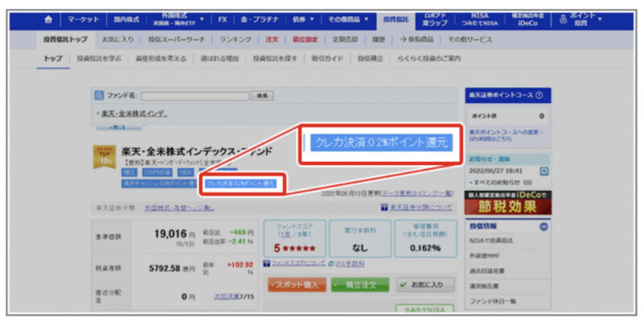Open FX menu item
The height and width of the screenshot is (326, 644).
click(222, 19)
